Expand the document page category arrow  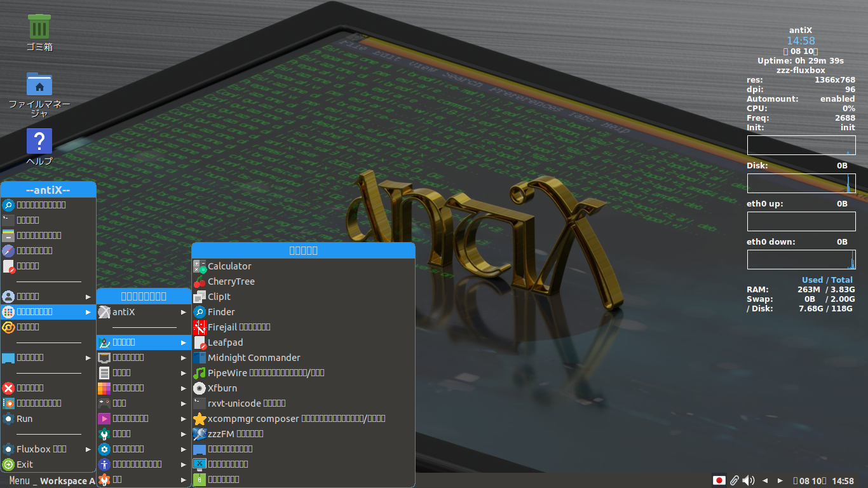(184, 373)
